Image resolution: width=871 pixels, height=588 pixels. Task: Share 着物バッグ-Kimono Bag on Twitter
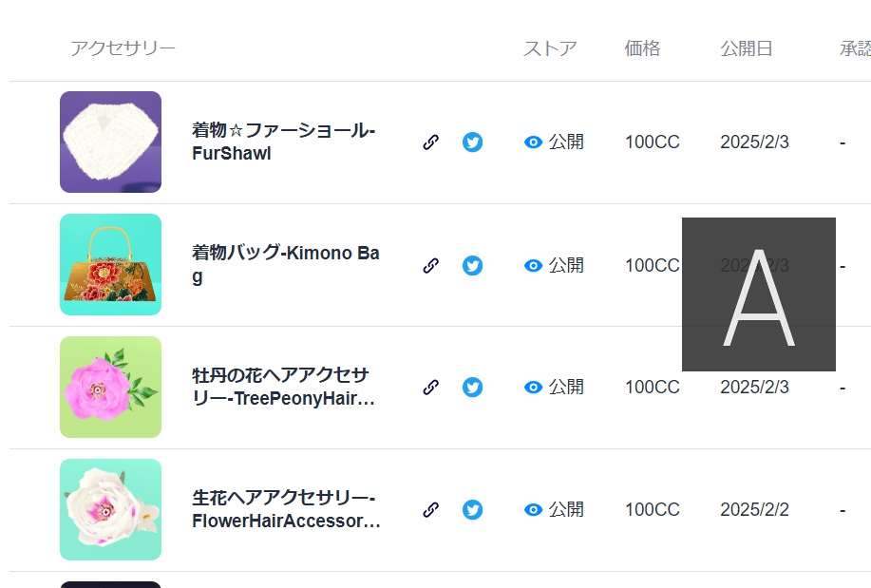pyautogui.click(x=472, y=266)
